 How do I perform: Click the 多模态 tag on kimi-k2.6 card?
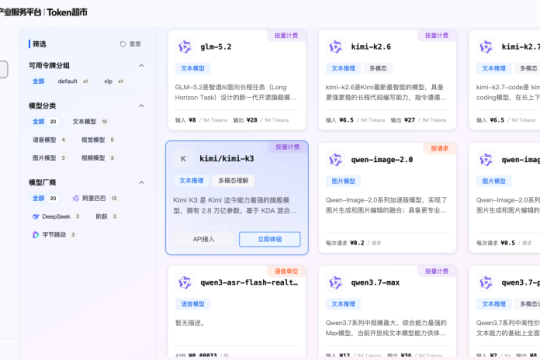(378, 69)
